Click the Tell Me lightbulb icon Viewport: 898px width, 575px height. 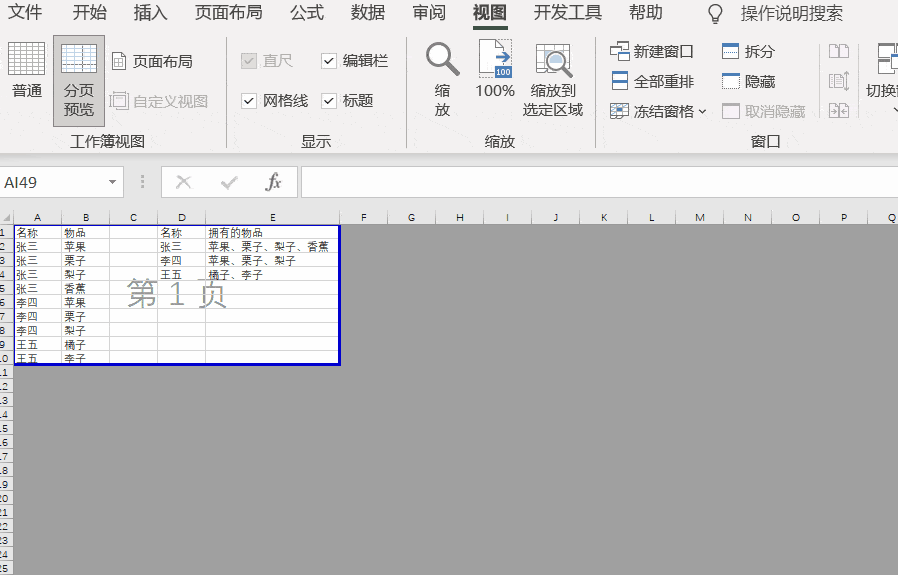coord(715,13)
